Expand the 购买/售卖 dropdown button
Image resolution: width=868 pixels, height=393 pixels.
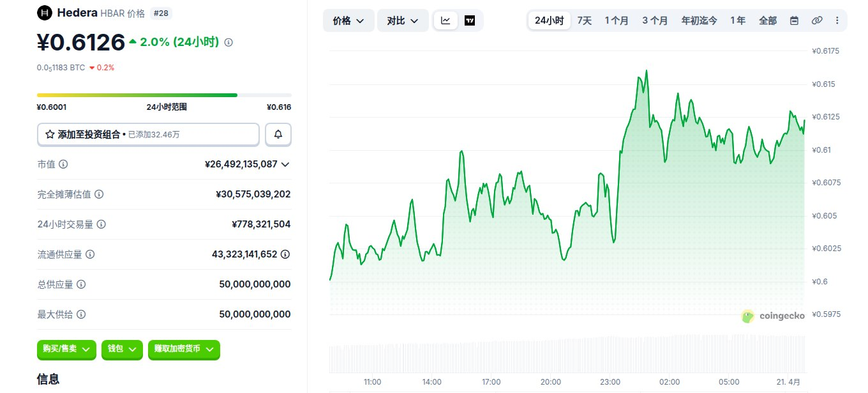(x=66, y=349)
